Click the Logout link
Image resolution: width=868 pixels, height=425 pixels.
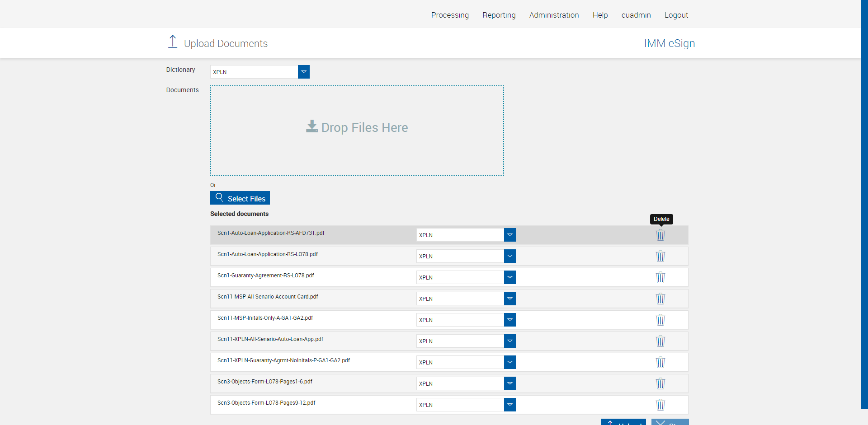[x=676, y=15]
